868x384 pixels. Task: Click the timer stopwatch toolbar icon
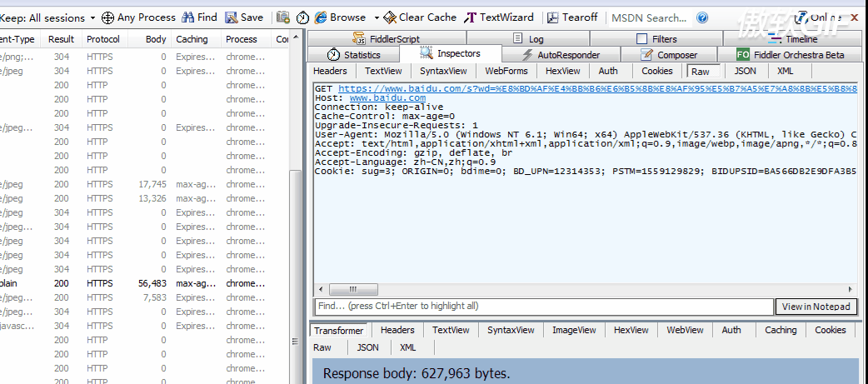click(302, 17)
